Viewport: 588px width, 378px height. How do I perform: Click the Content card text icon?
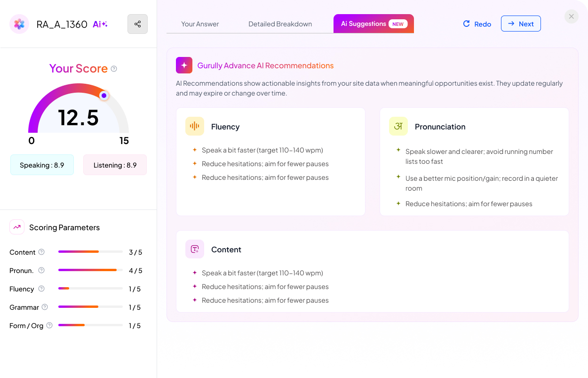[x=194, y=249]
